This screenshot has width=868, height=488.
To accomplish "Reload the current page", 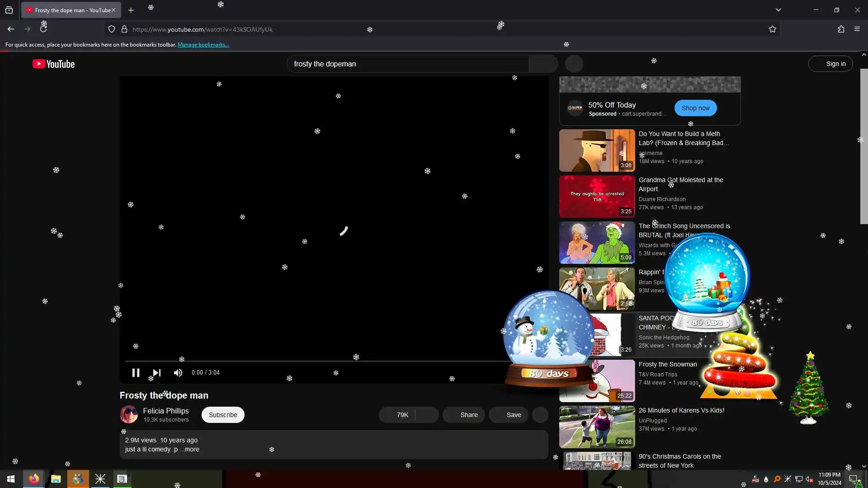I will tap(43, 29).
